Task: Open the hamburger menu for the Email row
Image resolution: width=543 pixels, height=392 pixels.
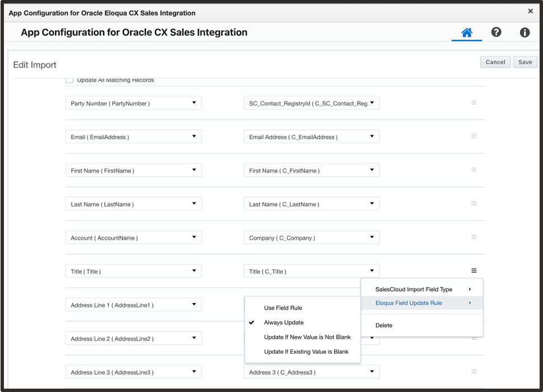Action: [x=474, y=136]
